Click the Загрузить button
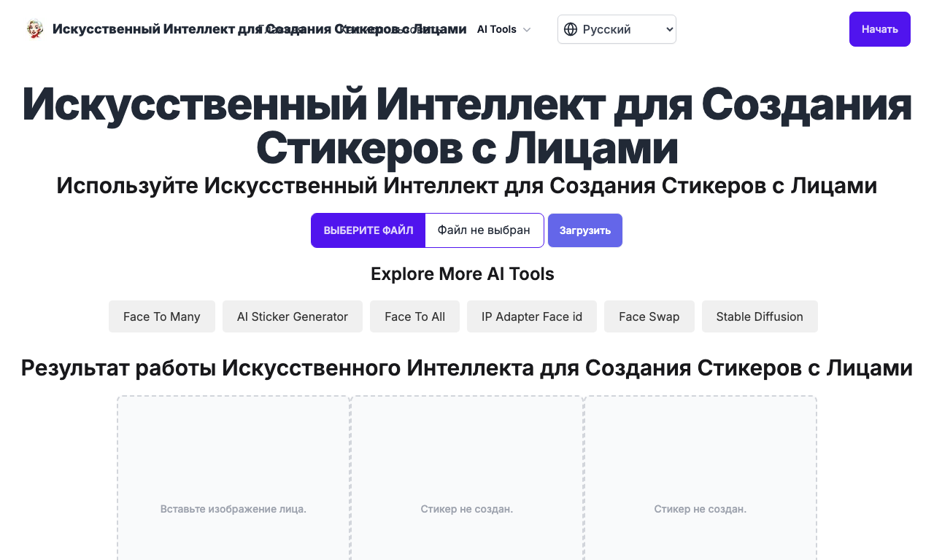The height and width of the screenshot is (560, 934). pos(585,230)
